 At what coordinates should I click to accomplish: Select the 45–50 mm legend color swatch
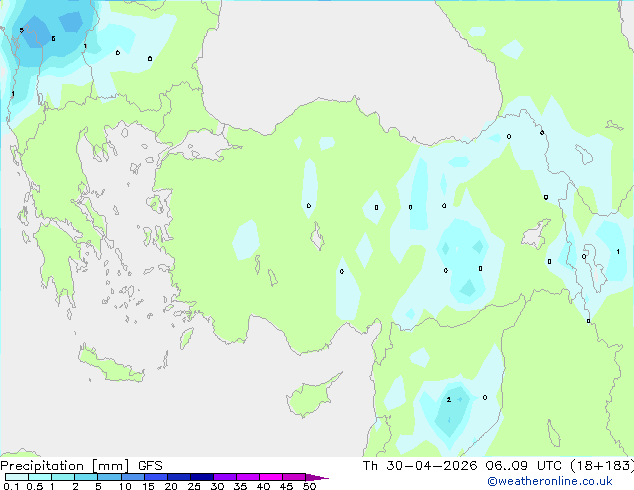coord(294,477)
